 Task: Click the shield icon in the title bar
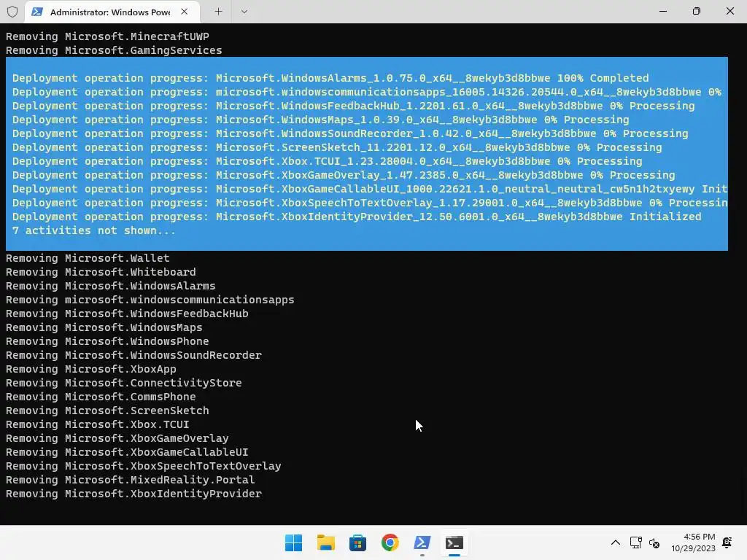pyautogui.click(x=12, y=12)
